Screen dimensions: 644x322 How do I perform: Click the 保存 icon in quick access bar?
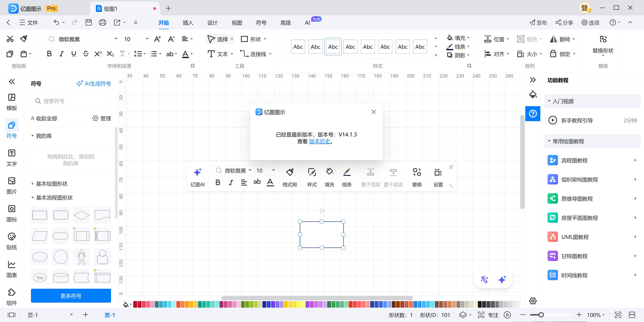pos(88,22)
